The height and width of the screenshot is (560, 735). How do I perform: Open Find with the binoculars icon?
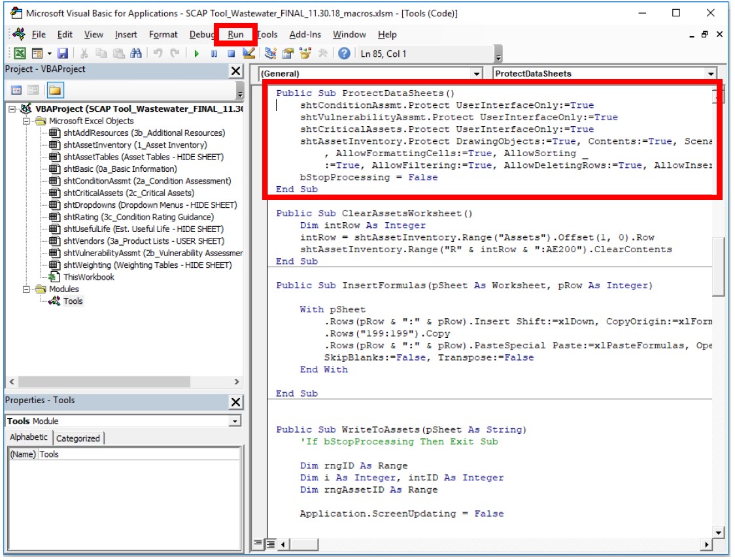(136, 54)
